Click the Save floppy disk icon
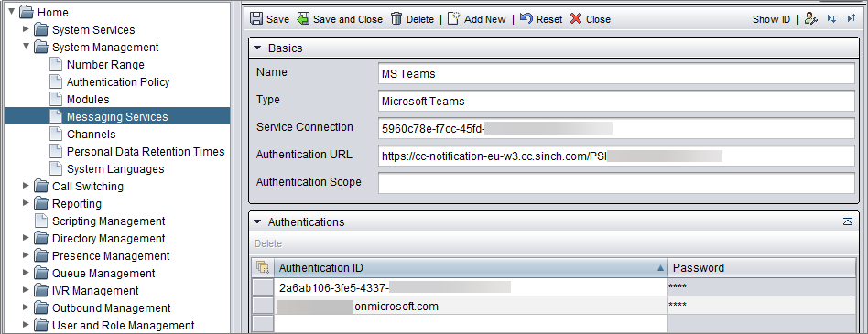Viewport: 868px width, 334px height. (x=256, y=19)
